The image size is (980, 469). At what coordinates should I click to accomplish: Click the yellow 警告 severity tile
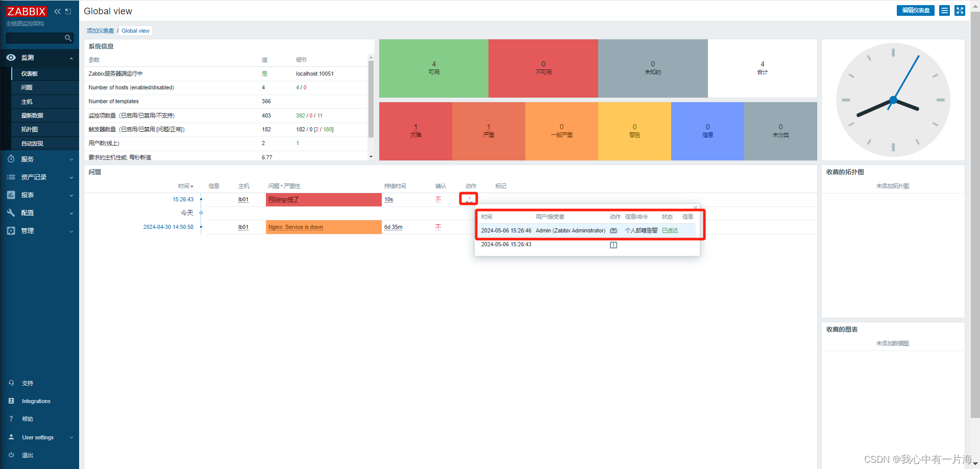[634, 131]
